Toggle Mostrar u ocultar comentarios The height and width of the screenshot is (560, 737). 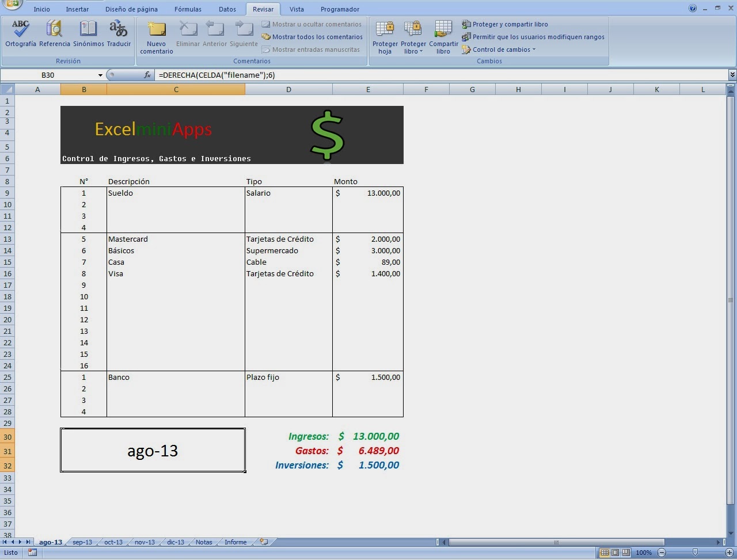coord(311,24)
